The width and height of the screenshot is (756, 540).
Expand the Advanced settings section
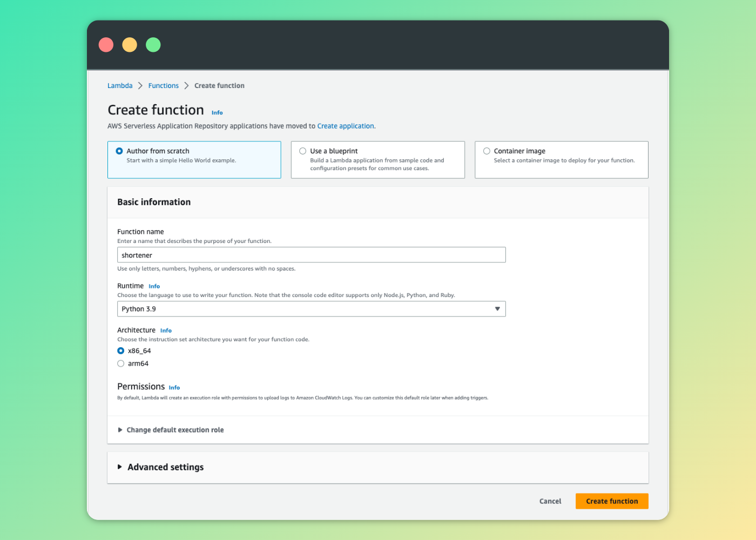tap(165, 467)
